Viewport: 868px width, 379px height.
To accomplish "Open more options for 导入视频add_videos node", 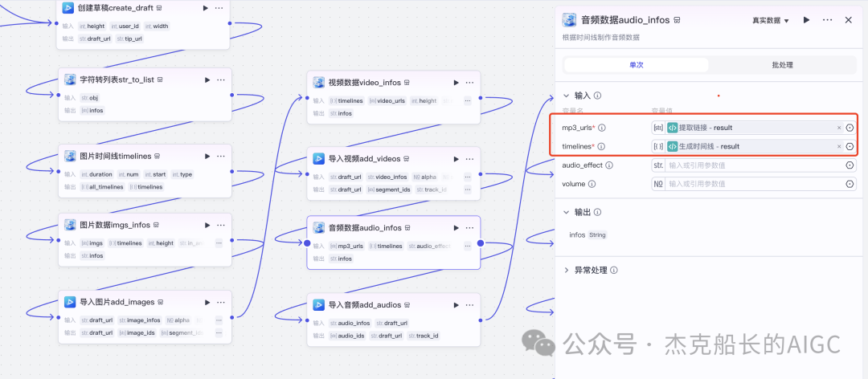I will (469, 159).
